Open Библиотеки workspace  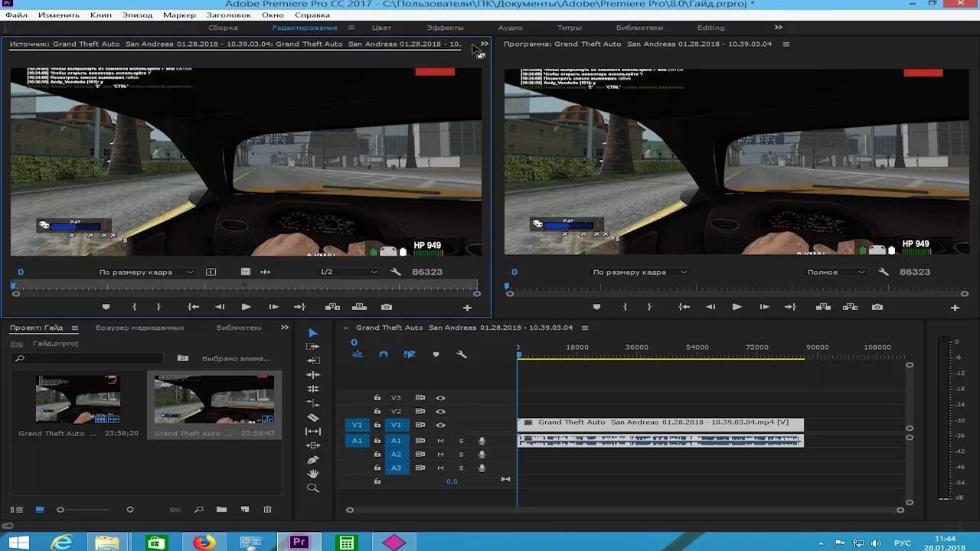pyautogui.click(x=639, y=28)
